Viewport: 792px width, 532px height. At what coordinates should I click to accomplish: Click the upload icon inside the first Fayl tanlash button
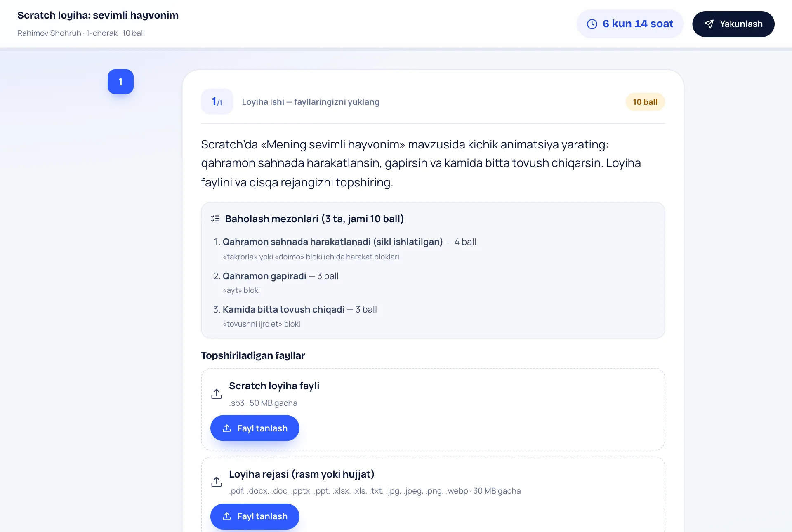(226, 428)
